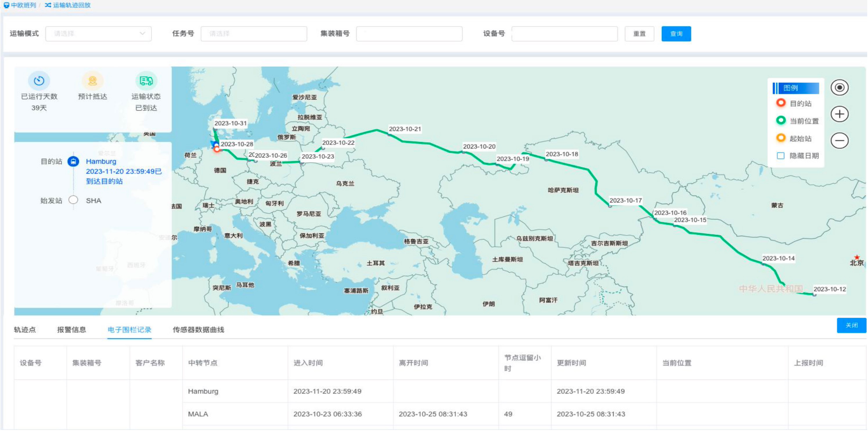
Task: Enable the 隐藏日期 checkbox
Action: tap(781, 156)
